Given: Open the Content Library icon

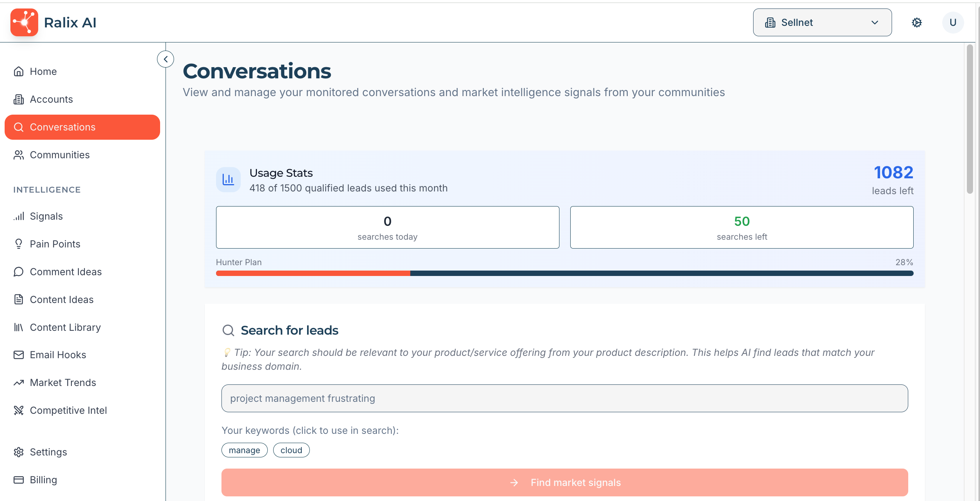Looking at the screenshot, I should [x=19, y=327].
